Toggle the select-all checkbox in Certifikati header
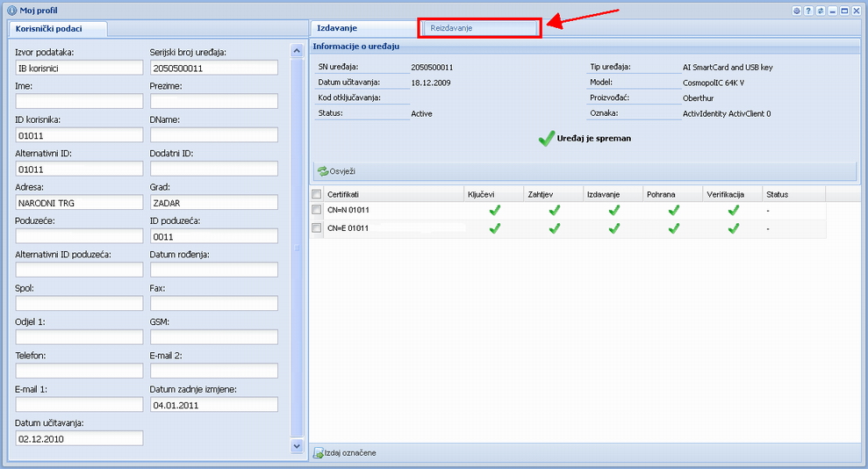This screenshot has width=868, height=469. point(317,193)
